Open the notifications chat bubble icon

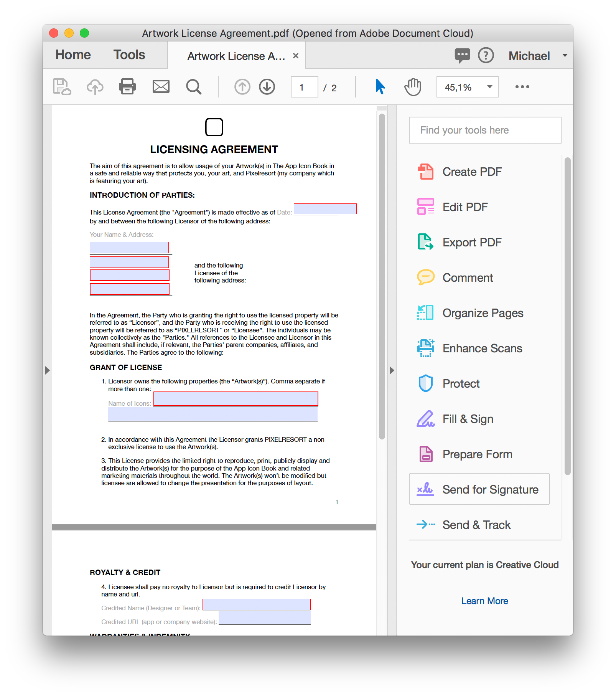(462, 56)
